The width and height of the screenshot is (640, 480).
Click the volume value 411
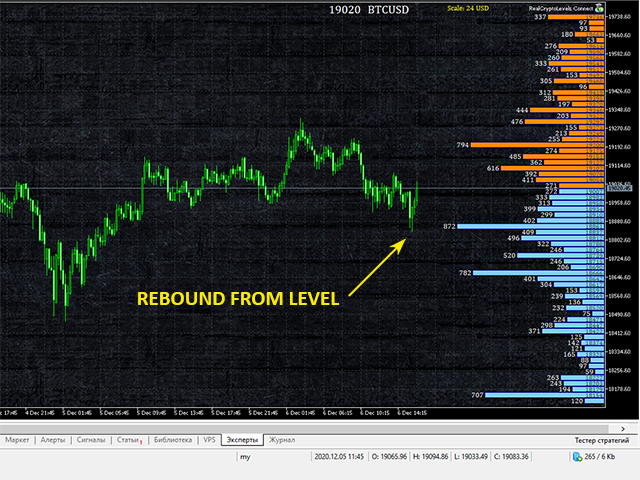click(528, 180)
